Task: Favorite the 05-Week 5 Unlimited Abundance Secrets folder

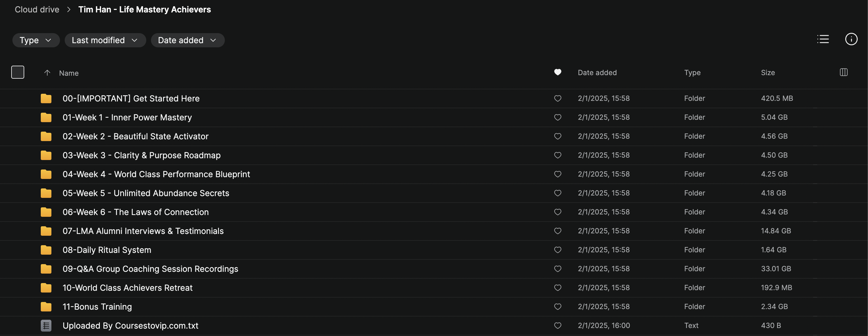Action: click(558, 193)
